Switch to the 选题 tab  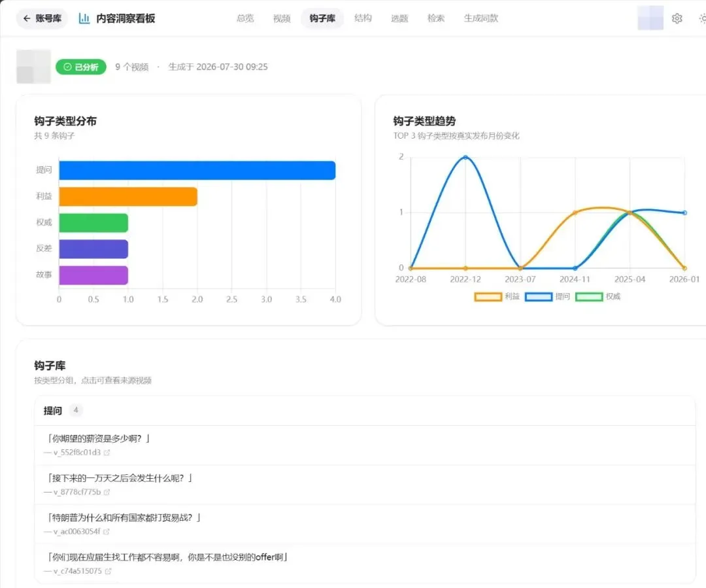coord(399,18)
